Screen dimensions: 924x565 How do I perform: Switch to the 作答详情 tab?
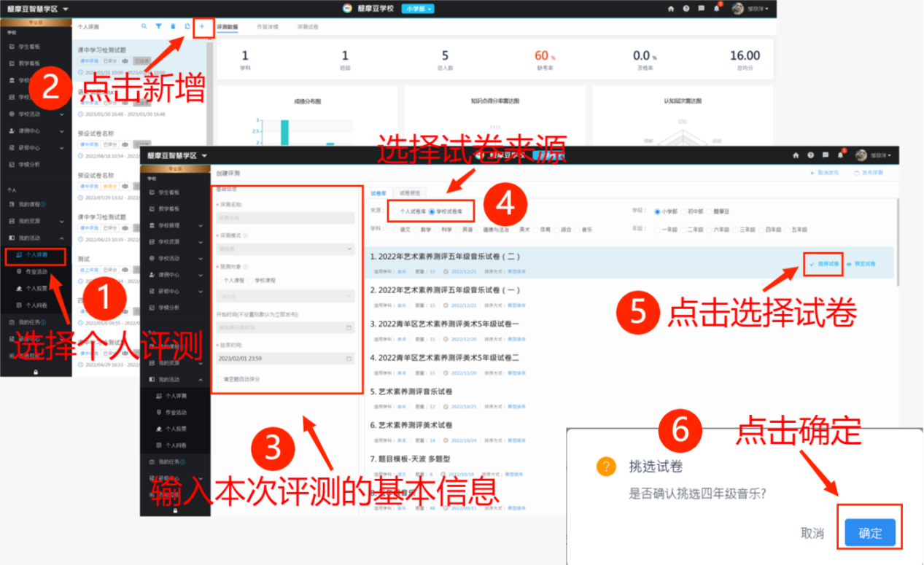[268, 27]
